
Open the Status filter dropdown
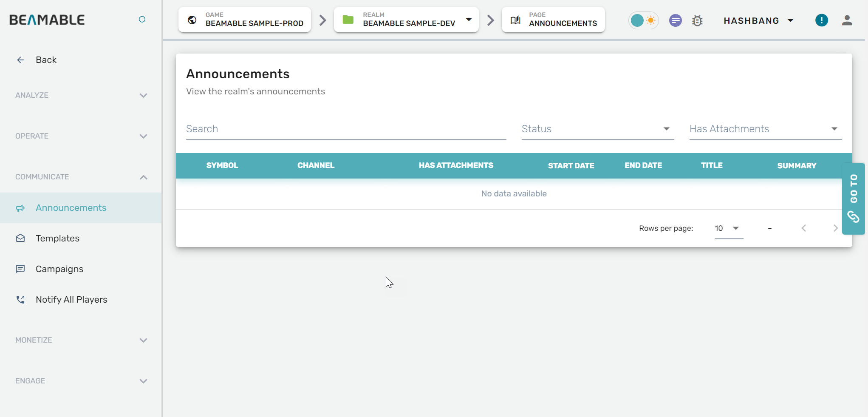pyautogui.click(x=597, y=129)
